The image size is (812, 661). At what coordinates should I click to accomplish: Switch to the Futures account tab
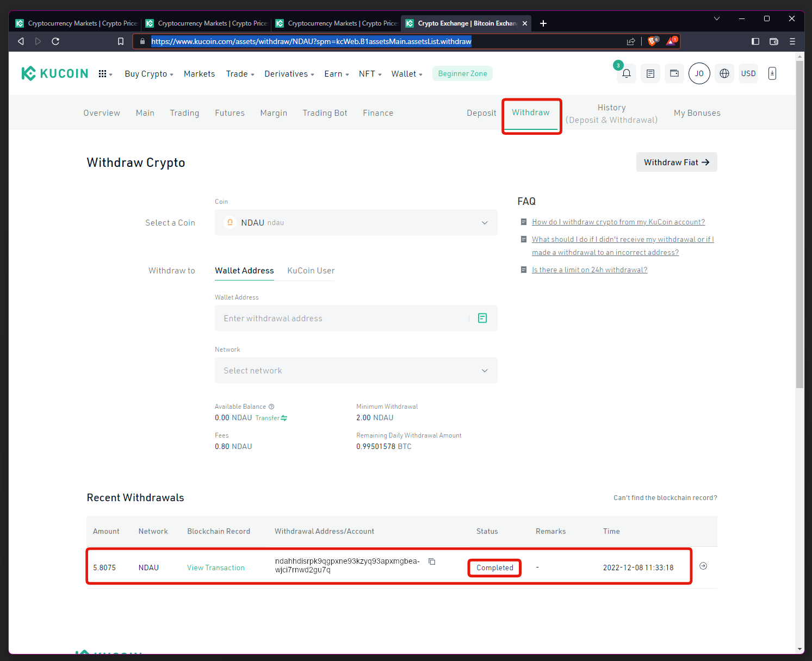tap(230, 113)
